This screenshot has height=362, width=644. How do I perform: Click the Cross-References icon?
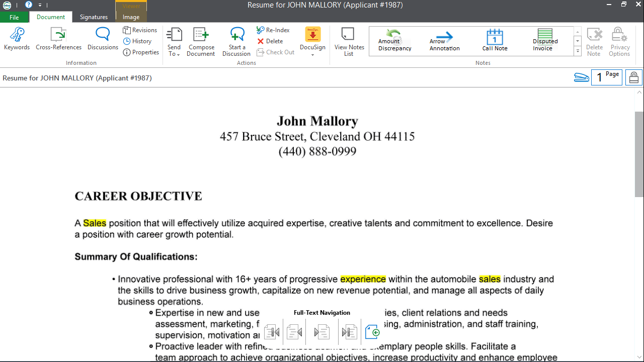[x=58, y=39]
